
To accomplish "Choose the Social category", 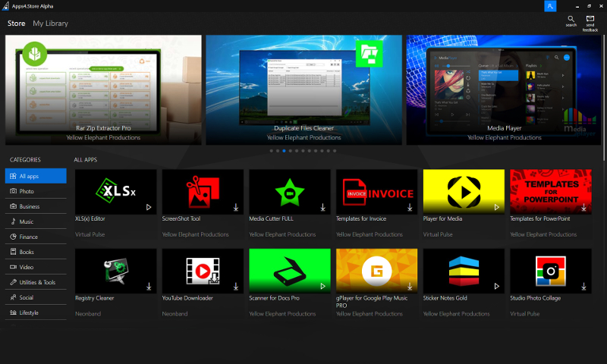I will pos(36,297).
